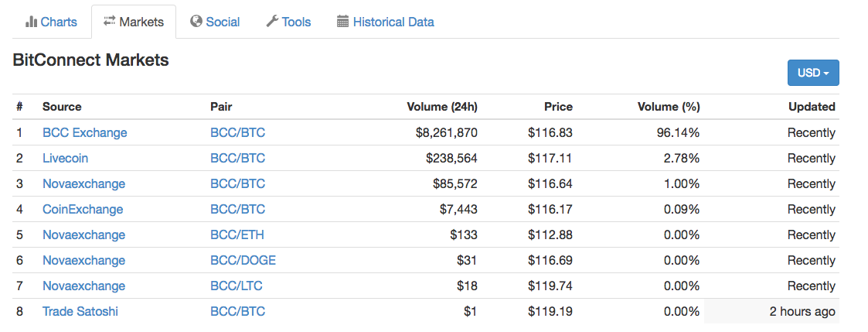The image size is (868, 332).
Task: Click the $238,564 volume value
Action: click(x=451, y=159)
